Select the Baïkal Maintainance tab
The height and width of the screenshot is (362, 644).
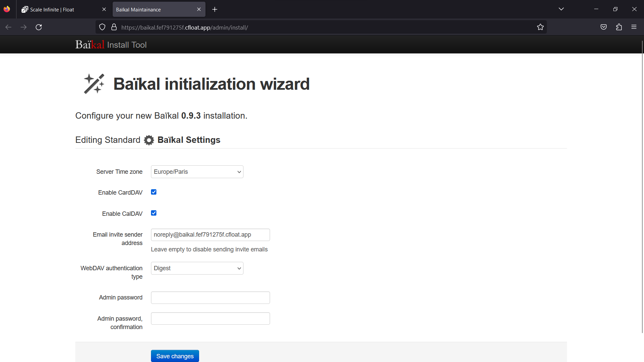(x=159, y=9)
